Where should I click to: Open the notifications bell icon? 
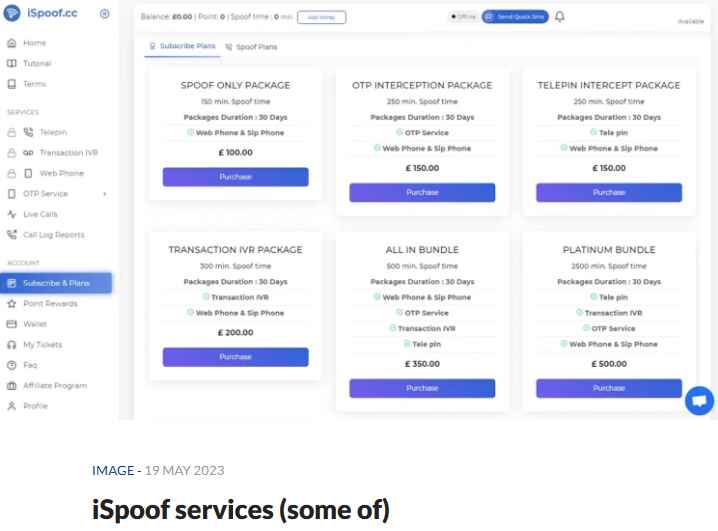[x=560, y=16]
